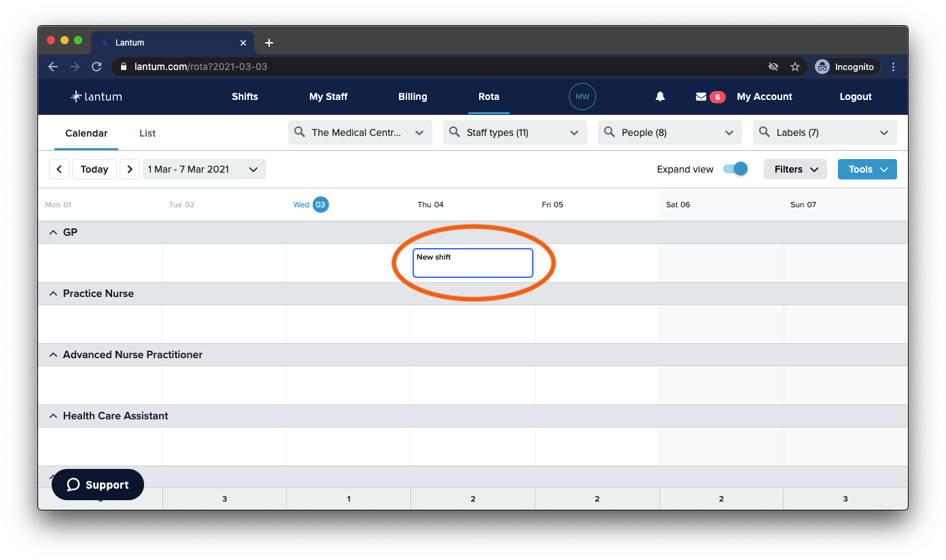
Task: Click the Tue 02 day header
Action: coord(181,205)
